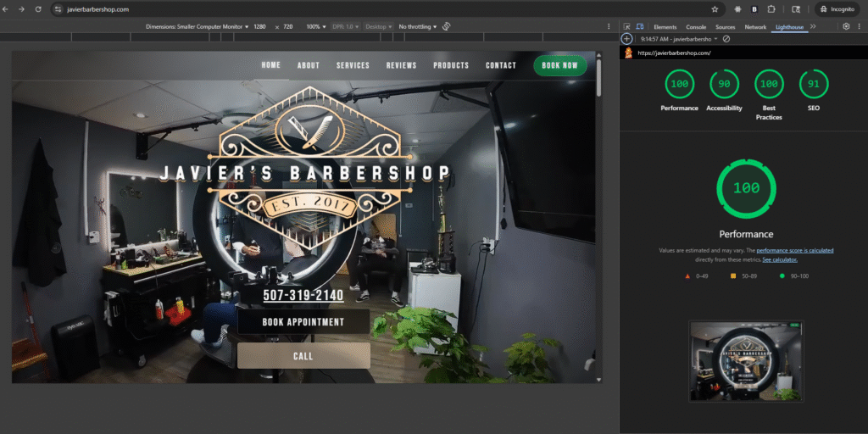Switch to the Network tab

click(755, 27)
